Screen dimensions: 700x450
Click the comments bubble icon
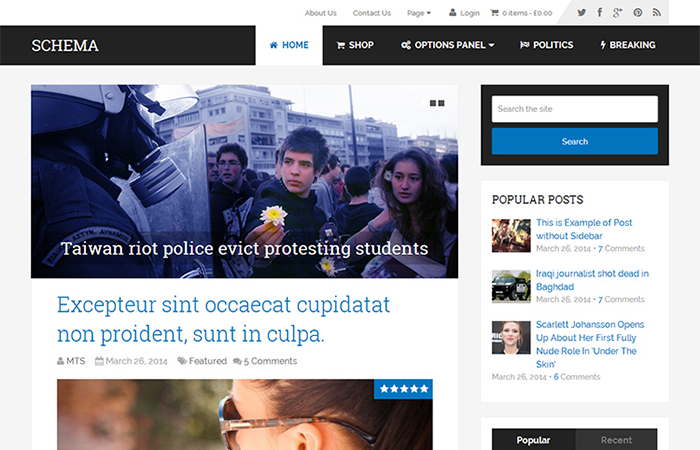click(238, 361)
